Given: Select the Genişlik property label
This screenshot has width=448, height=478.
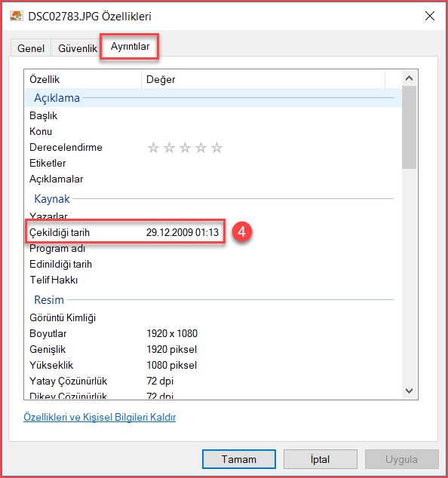Looking at the screenshot, I should (48, 349).
